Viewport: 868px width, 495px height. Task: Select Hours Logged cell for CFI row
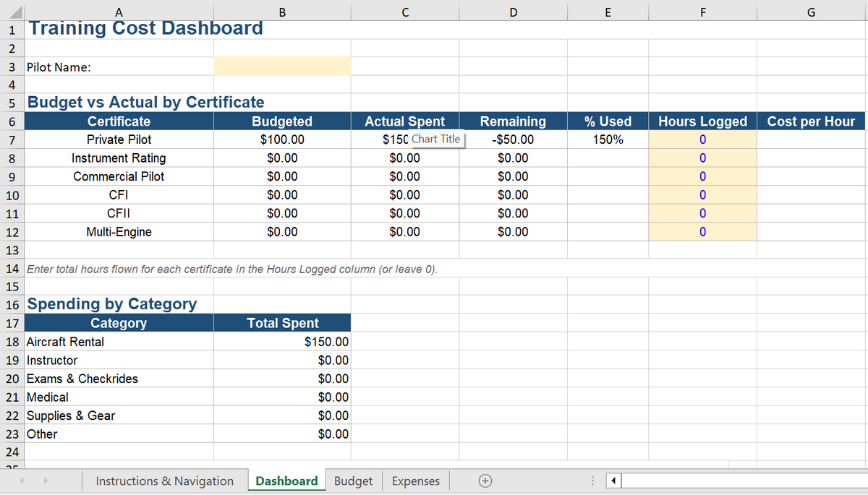point(702,195)
